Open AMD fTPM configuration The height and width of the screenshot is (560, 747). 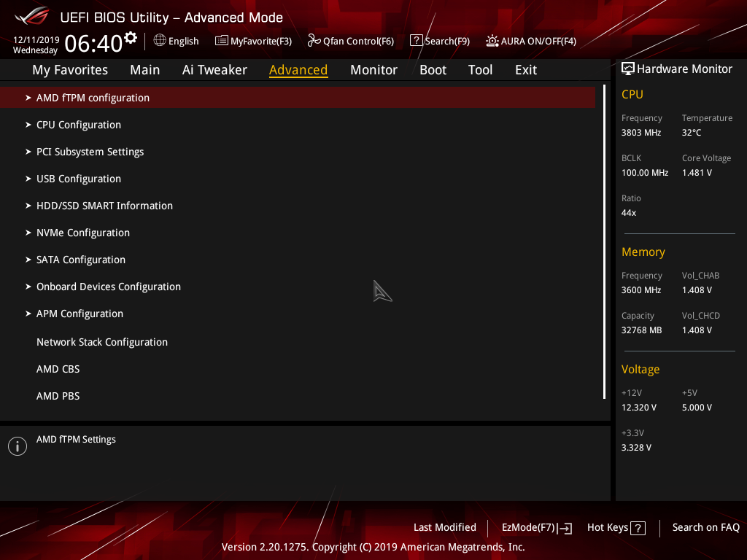click(x=93, y=97)
